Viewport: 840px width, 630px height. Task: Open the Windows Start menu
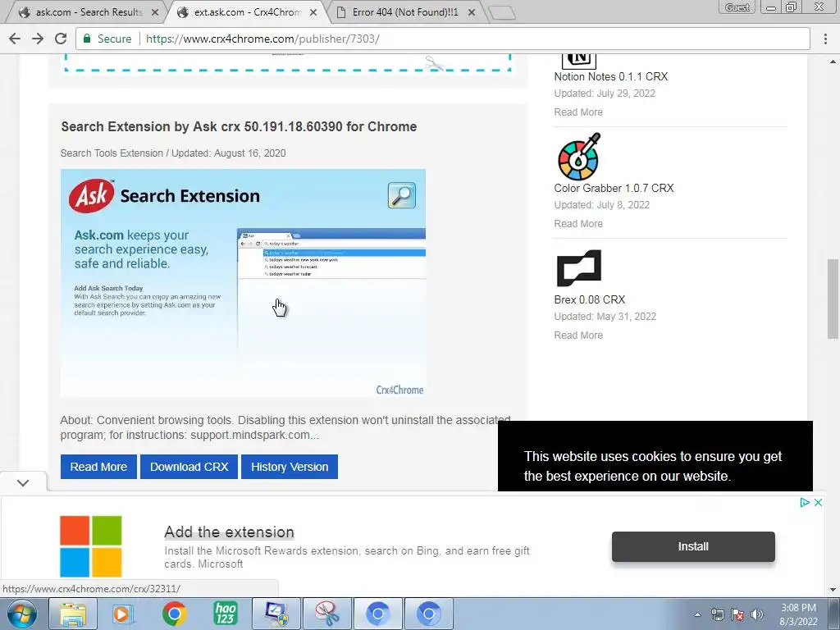pyautogui.click(x=21, y=614)
